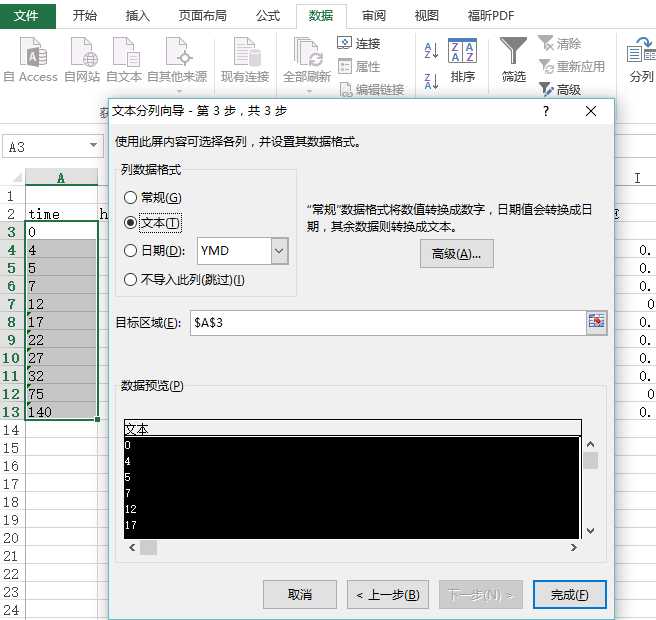Select row header 1
The image size is (656, 620).
[12, 196]
